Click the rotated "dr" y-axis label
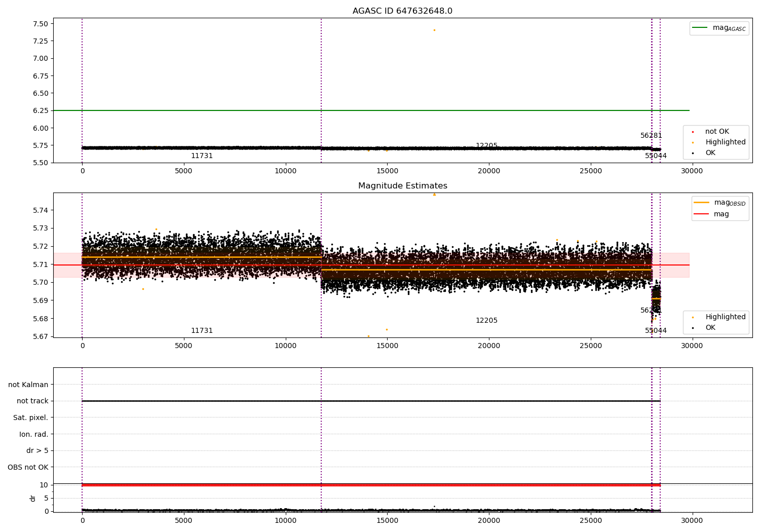760x532 pixels. coord(33,498)
